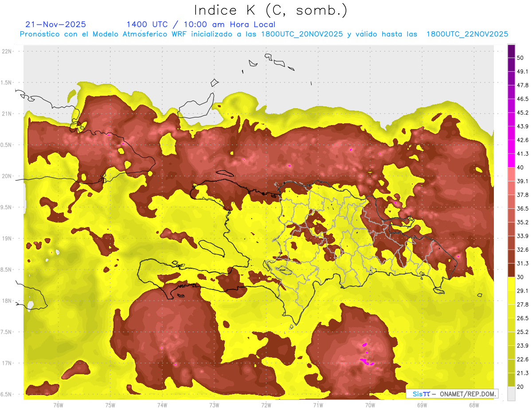Click the legend value '33.9'
Screen dimensions: 532x411
523,236
